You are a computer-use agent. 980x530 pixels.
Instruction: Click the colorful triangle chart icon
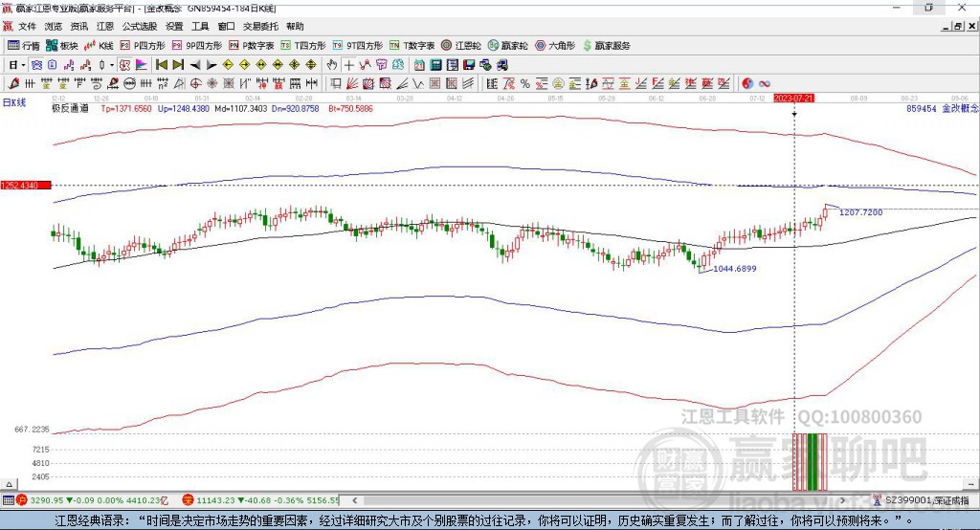coord(142,65)
